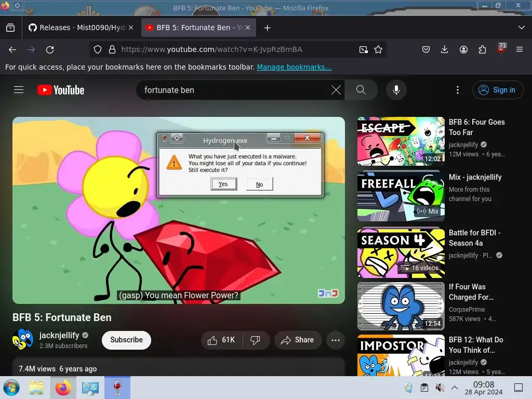Go forward using Firefox forward arrow
The width and height of the screenshot is (532, 399).
pyautogui.click(x=31, y=49)
